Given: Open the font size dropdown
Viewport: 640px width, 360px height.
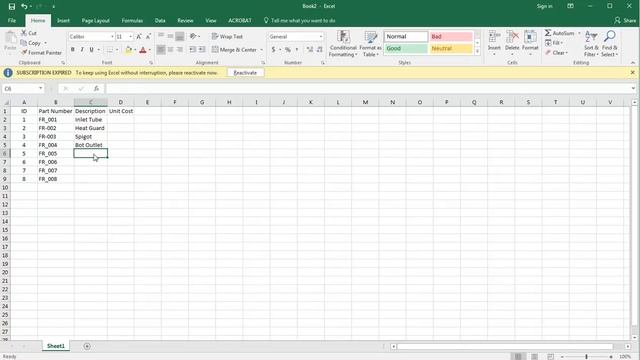Looking at the screenshot, I should (x=131, y=36).
